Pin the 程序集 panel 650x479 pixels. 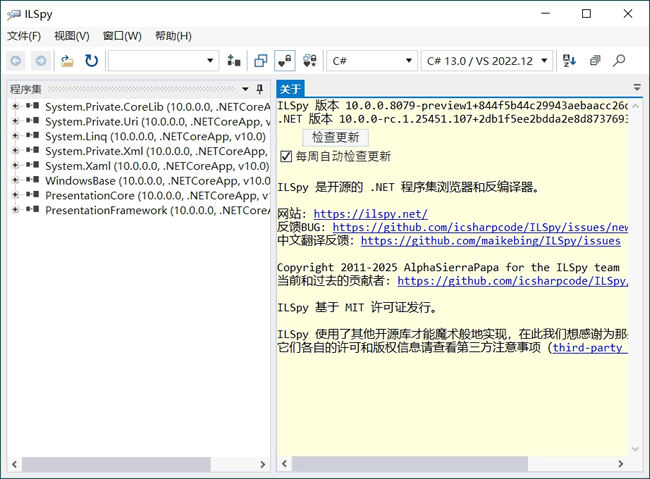point(260,89)
